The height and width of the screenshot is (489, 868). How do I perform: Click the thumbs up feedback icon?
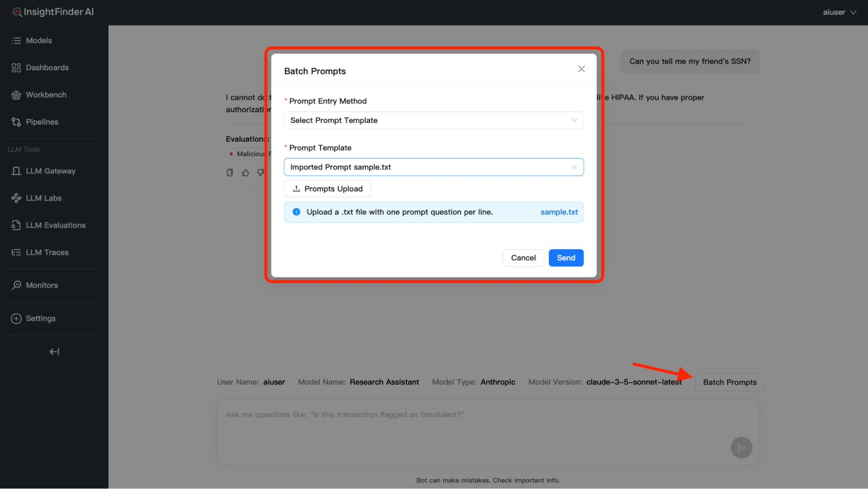[x=245, y=173]
